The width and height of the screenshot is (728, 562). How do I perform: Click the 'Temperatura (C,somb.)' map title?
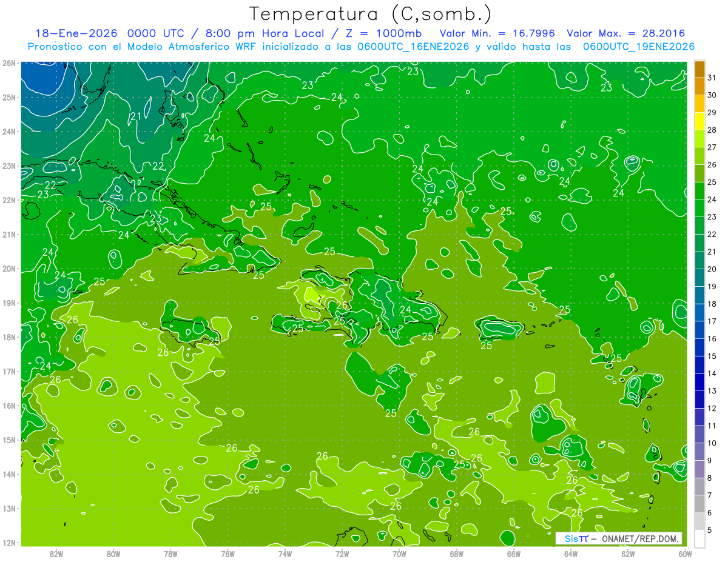(x=371, y=14)
